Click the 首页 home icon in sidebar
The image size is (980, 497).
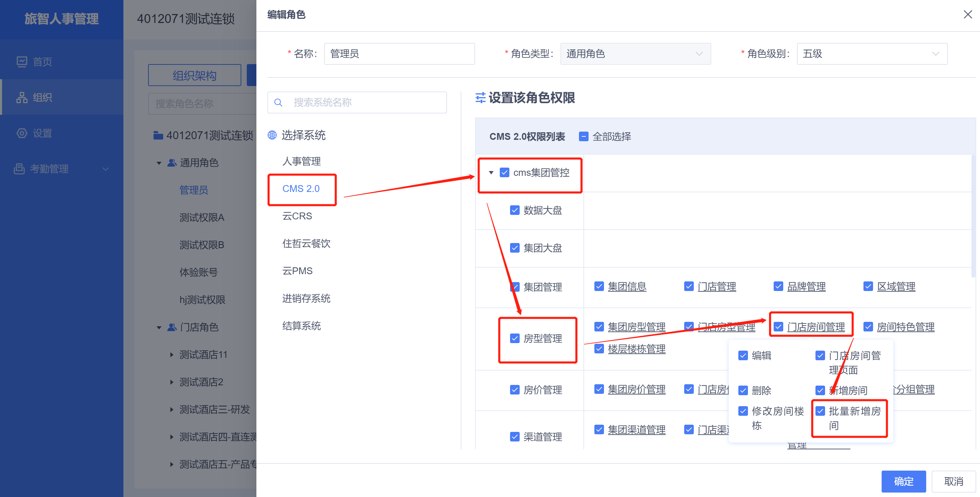pyautogui.click(x=22, y=62)
